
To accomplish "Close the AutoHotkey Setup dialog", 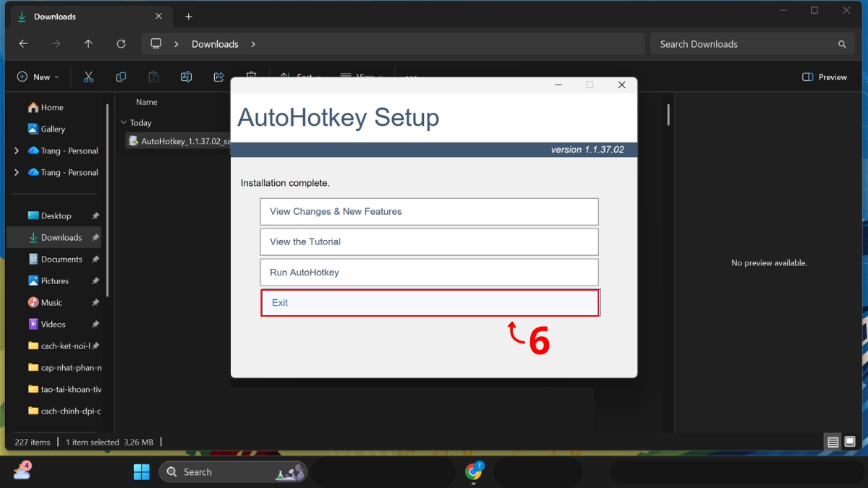I will pos(621,85).
